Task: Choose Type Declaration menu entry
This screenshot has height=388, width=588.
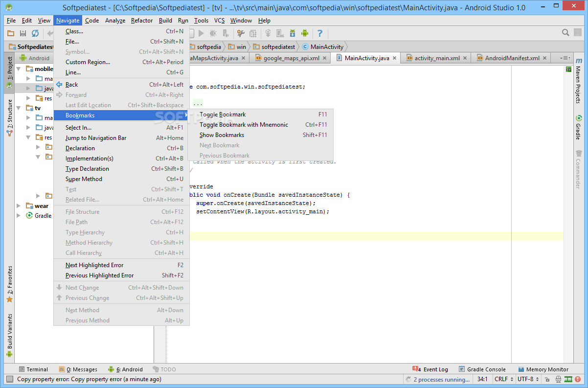Action: tap(121, 169)
